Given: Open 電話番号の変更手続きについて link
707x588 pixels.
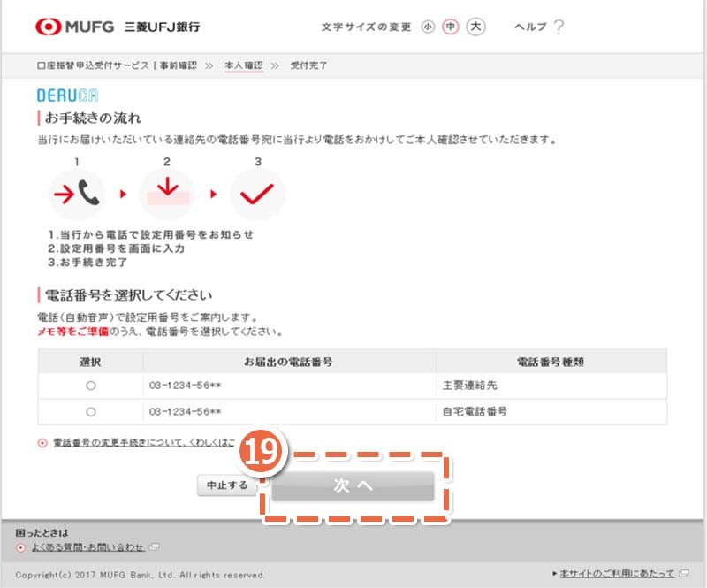Looking at the screenshot, I should (144, 442).
